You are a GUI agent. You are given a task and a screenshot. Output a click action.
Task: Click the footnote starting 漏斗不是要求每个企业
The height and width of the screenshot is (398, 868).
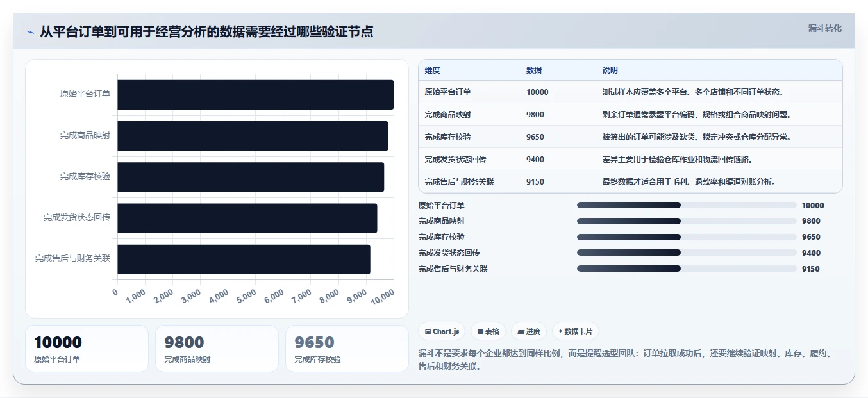[x=625, y=360]
